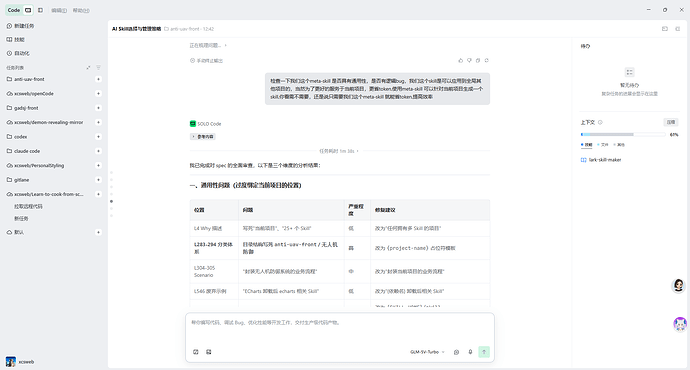Image resolution: width=690 pixels, height=370 pixels.
Task: Open the 帮助 menu
Action: click(x=81, y=10)
